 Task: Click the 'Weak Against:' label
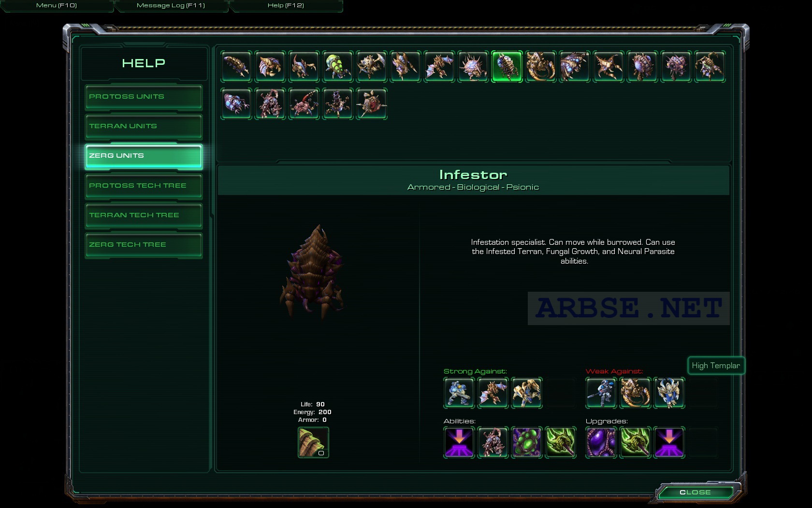click(x=614, y=372)
